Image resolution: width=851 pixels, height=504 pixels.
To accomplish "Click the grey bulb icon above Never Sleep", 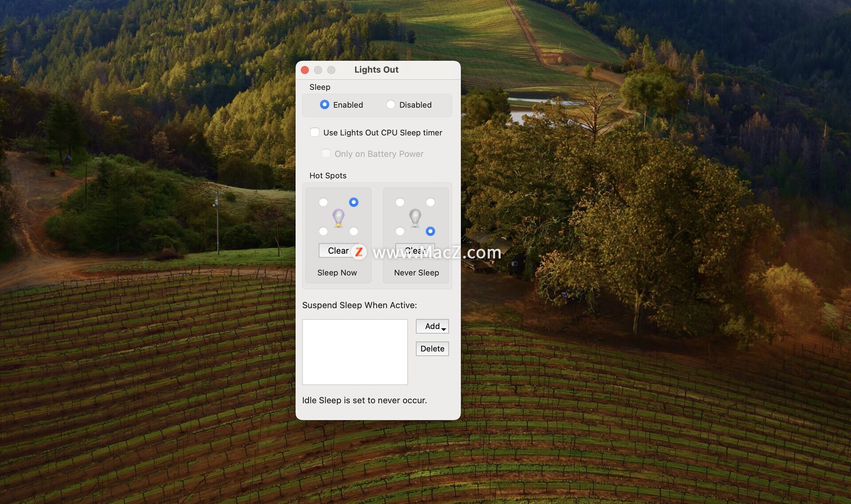I will pyautogui.click(x=415, y=218).
